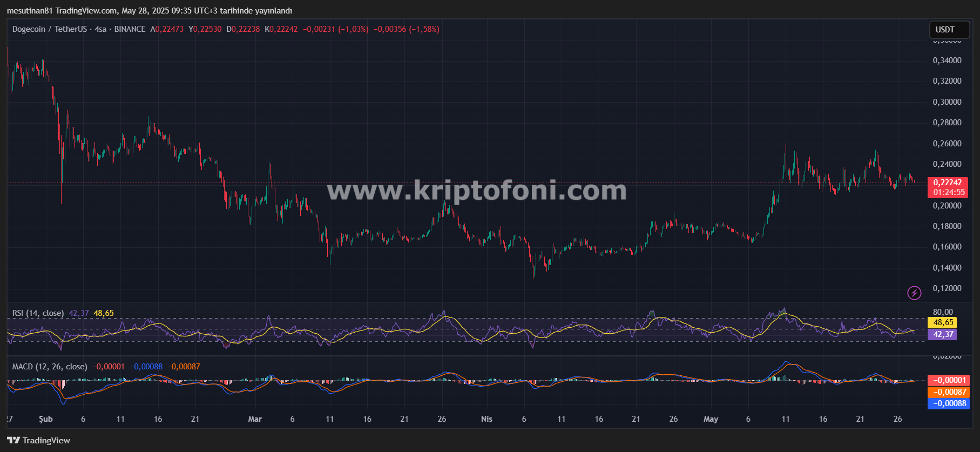This screenshot has height=452, width=980.
Task: Click the 80,00 RSI axis label
Action: [943, 312]
